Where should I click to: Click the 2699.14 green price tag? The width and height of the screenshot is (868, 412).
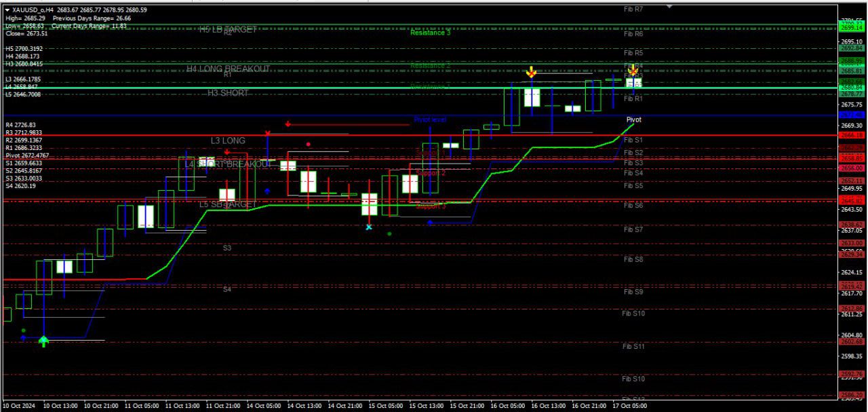pos(851,28)
